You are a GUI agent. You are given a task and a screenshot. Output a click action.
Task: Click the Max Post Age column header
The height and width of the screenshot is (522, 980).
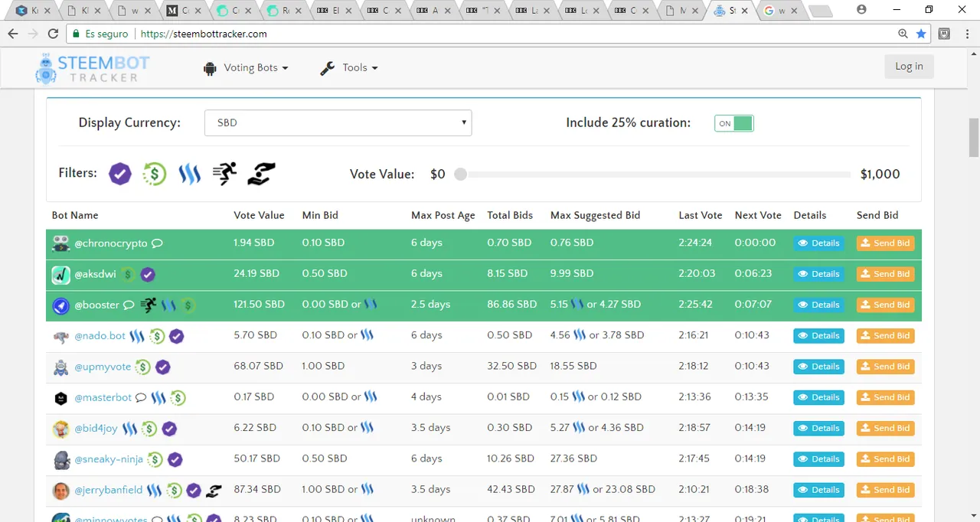click(x=443, y=215)
